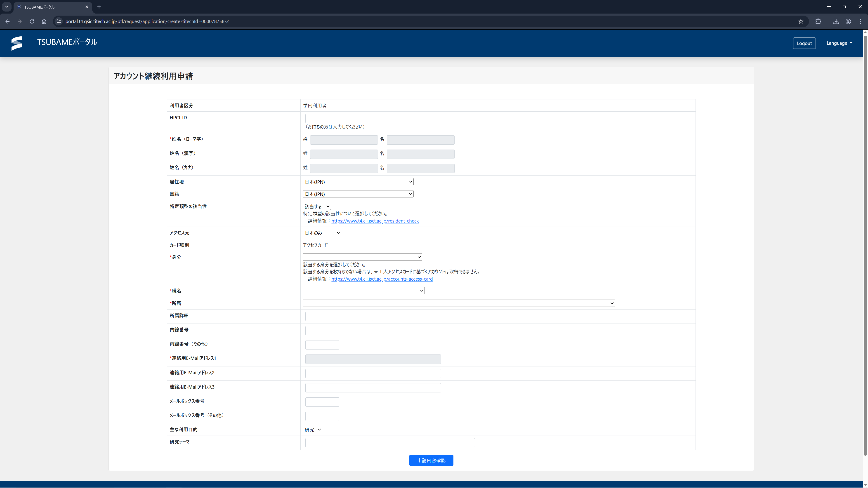This screenshot has width=868, height=488.
Task: Open the 居住地 country dropdown
Action: click(358, 182)
